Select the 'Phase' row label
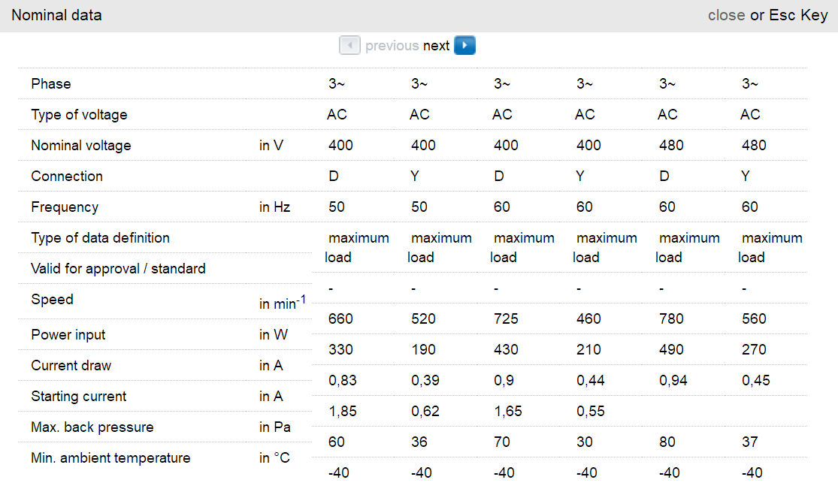 click(x=51, y=84)
